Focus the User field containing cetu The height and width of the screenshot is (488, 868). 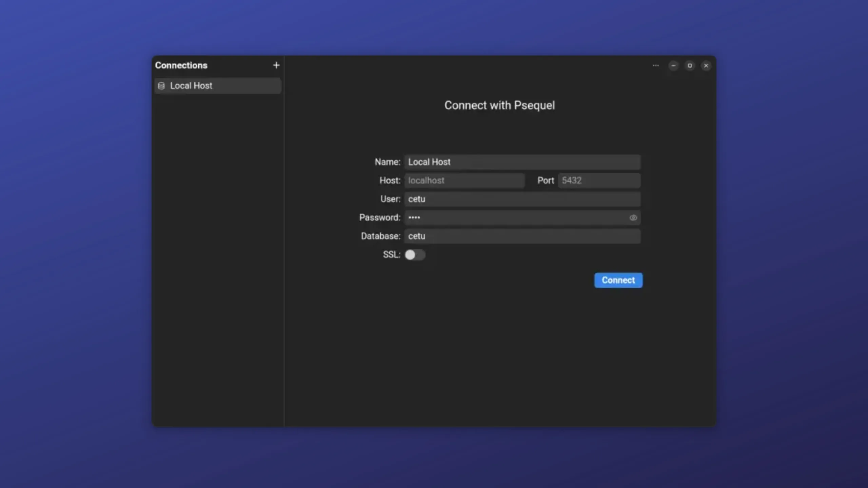coord(522,199)
